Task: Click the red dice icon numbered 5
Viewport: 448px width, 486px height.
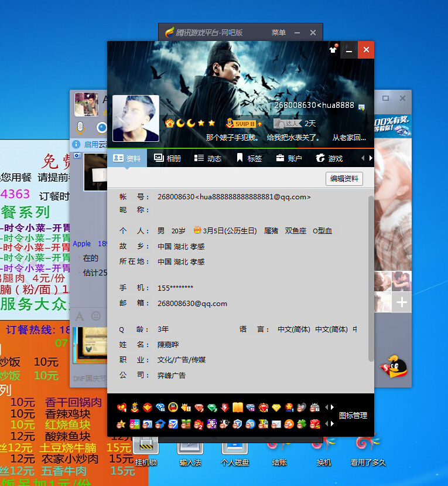Action: click(315, 424)
